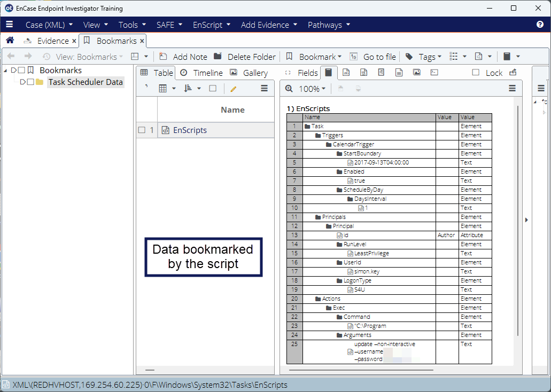Select the Picture viewer tab icon

(x=417, y=72)
